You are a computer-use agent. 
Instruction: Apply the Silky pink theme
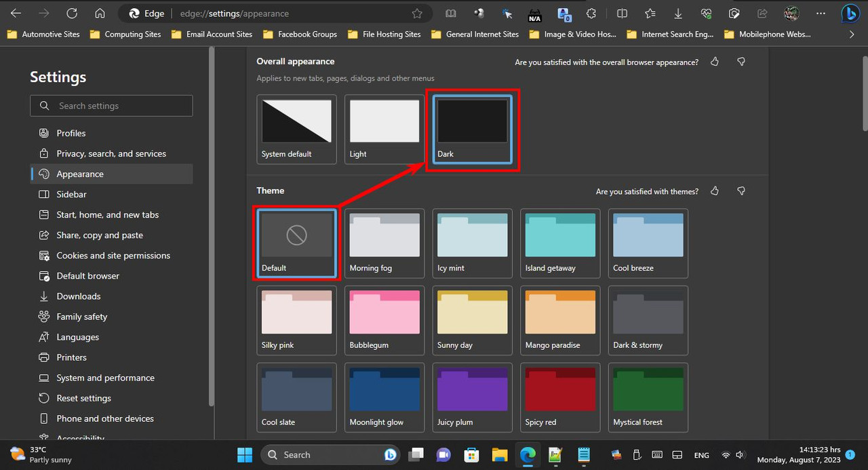coord(297,320)
